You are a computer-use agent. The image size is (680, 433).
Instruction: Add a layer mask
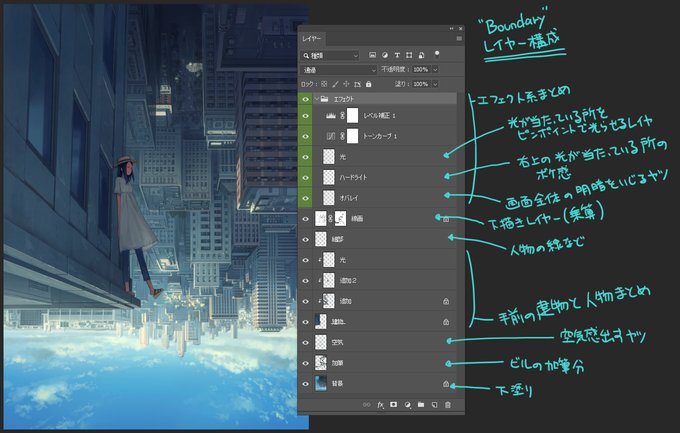click(393, 404)
